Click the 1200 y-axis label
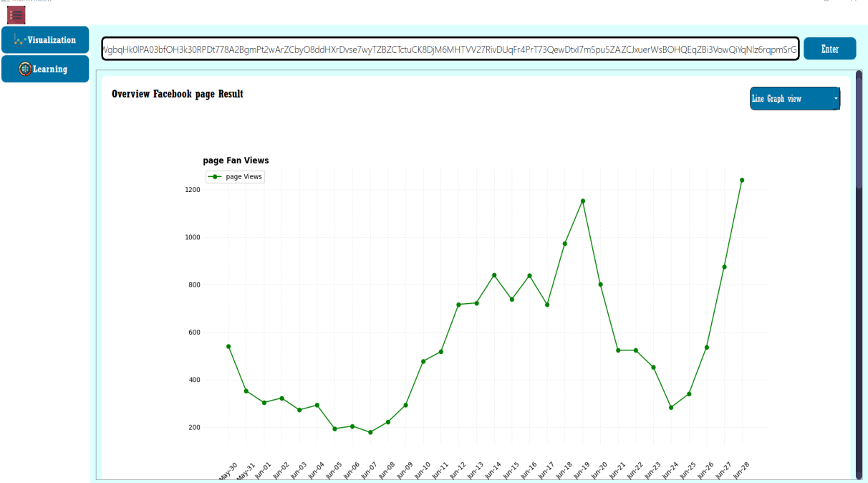Image resolution: width=868 pixels, height=483 pixels. point(192,190)
